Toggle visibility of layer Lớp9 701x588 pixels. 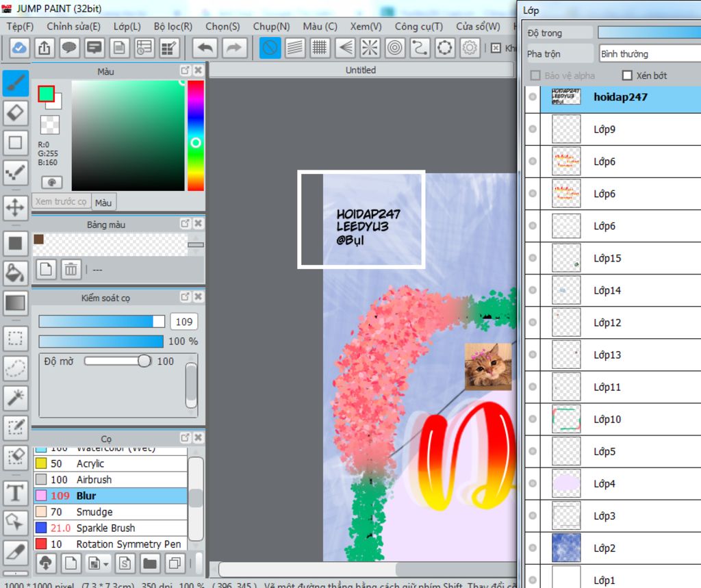point(533,129)
